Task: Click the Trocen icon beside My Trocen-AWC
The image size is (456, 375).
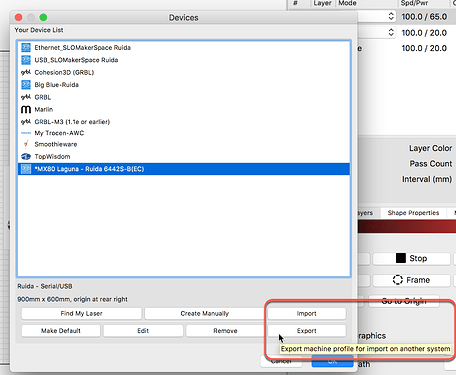Action: [x=26, y=133]
